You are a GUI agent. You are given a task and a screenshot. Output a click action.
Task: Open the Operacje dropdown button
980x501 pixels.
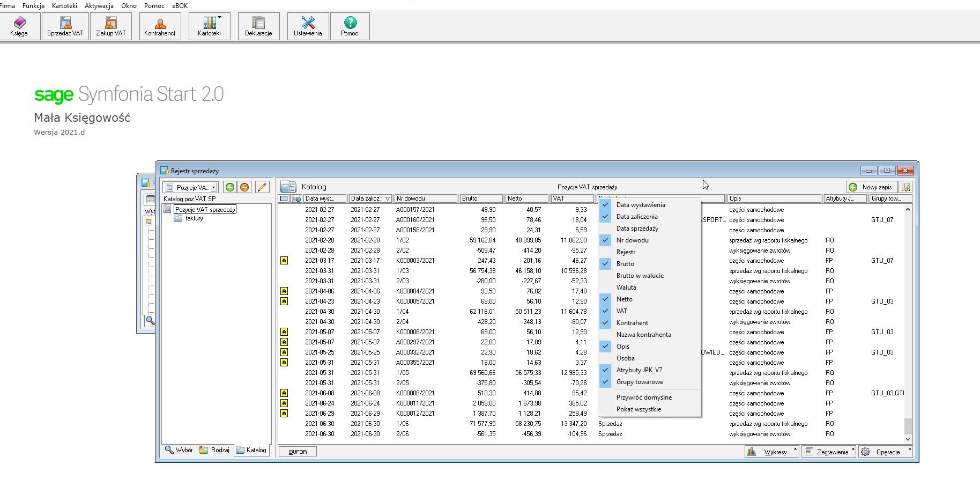(885, 452)
